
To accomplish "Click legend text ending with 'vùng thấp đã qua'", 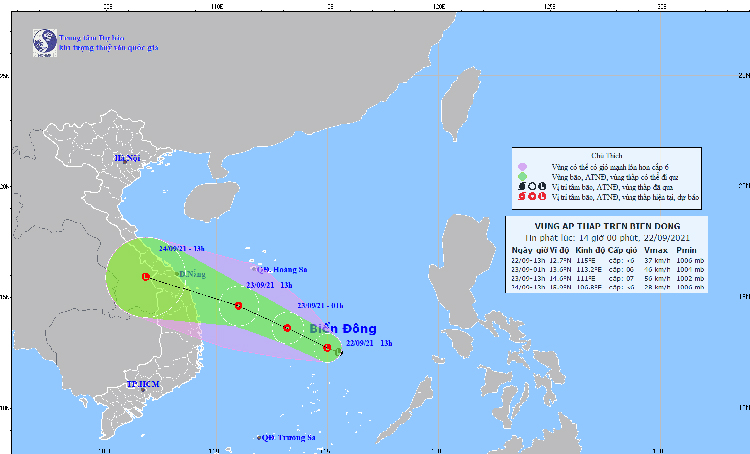I will click(612, 187).
